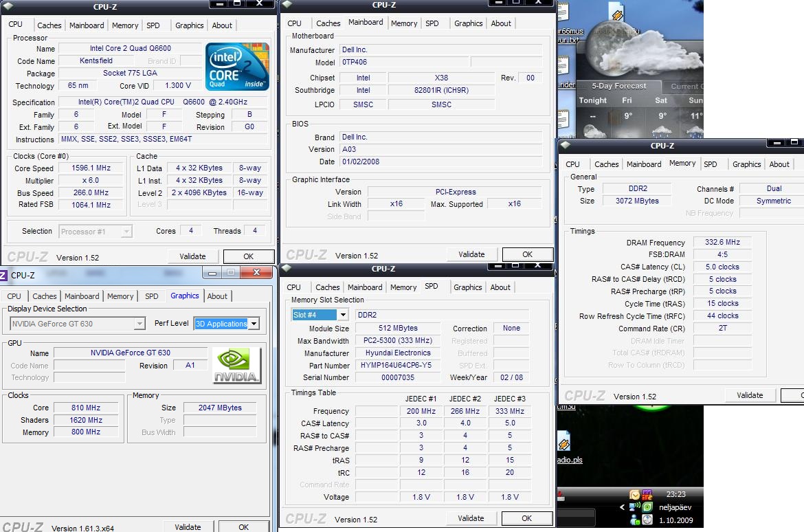
Task: Click the purple and orange tray icon
Action: tap(647, 495)
